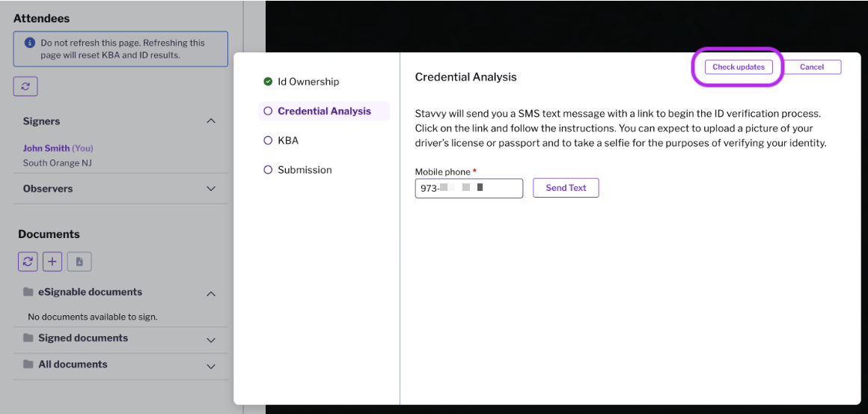This screenshot has height=414, width=868.
Task: Open the Id Ownership step
Action: (x=308, y=82)
